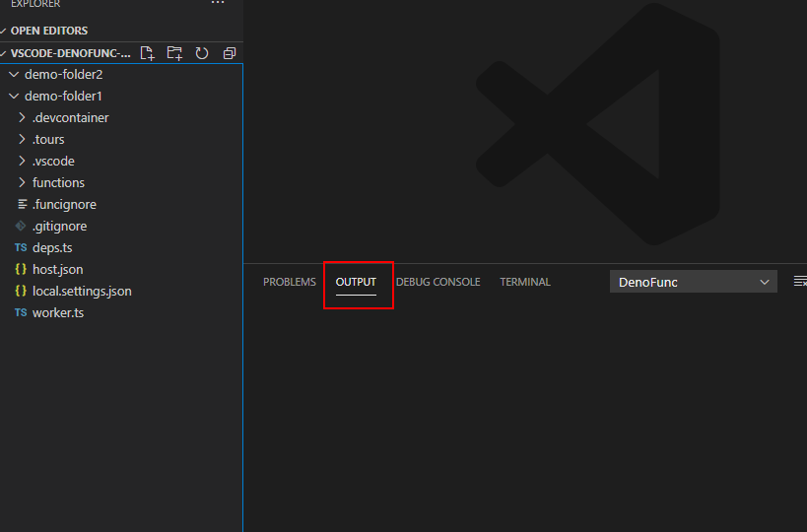Select the .tours folder name

tap(48, 139)
